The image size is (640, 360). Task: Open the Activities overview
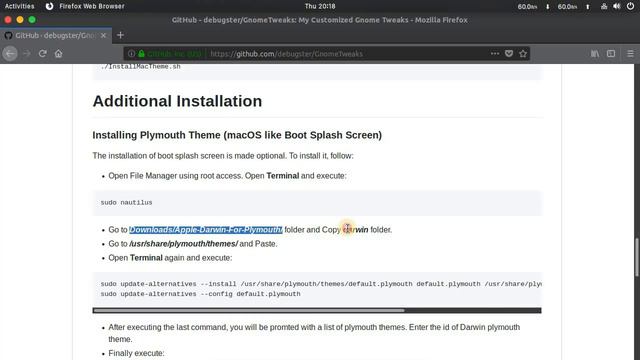[x=20, y=6]
